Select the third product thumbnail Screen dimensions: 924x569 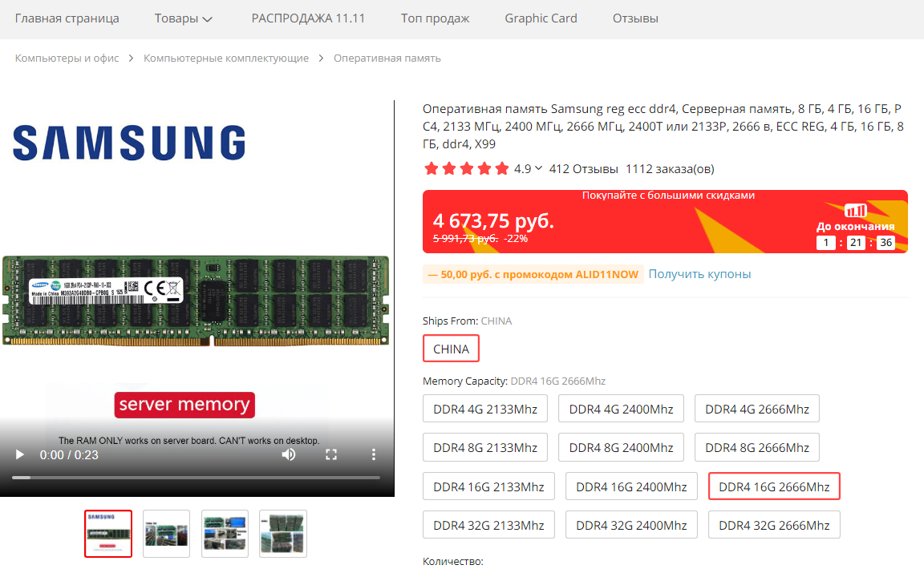tap(225, 534)
